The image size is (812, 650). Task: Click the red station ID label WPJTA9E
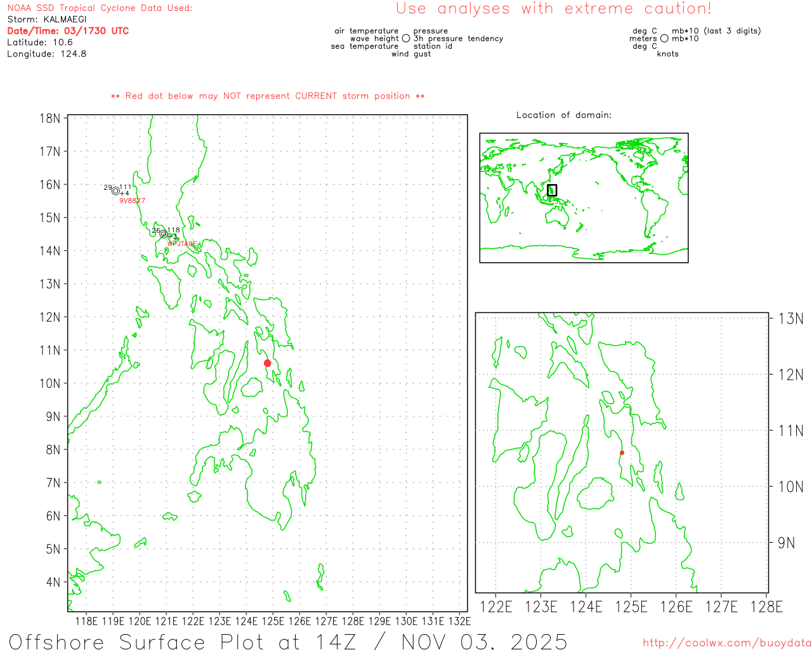point(181,244)
